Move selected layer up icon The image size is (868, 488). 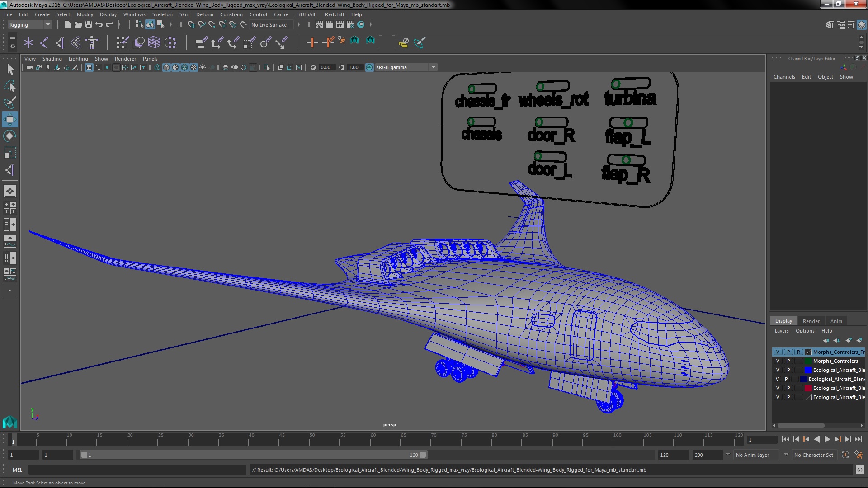(x=826, y=340)
